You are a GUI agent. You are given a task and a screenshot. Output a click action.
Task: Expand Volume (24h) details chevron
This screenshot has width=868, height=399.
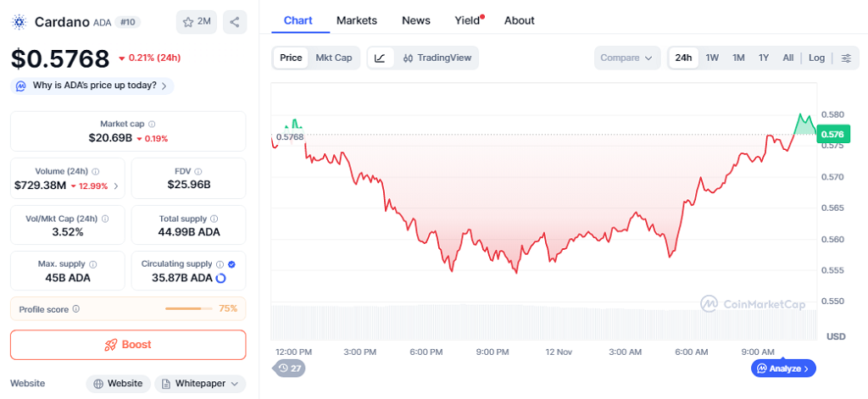tap(115, 186)
